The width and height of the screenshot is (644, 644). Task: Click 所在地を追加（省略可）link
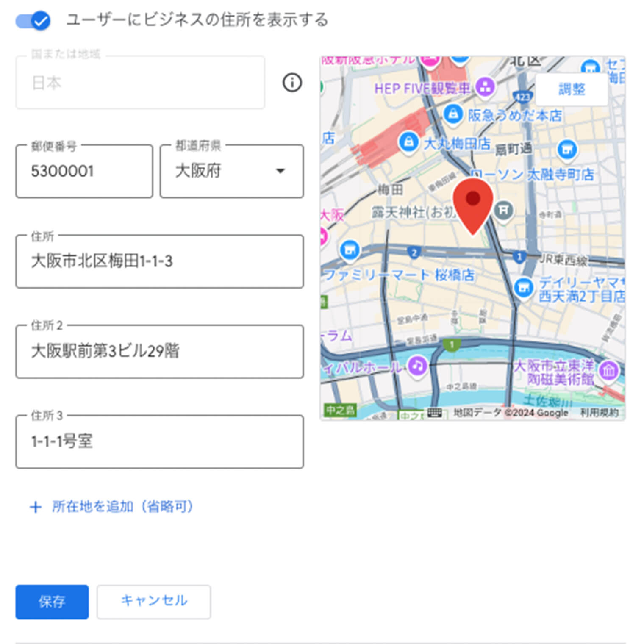[x=112, y=506]
